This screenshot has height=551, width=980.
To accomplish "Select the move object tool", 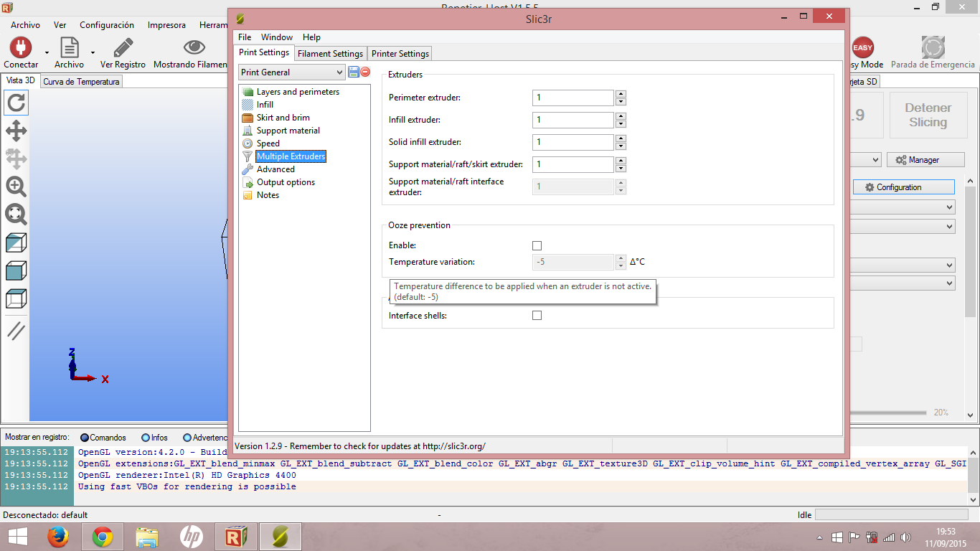I will [16, 159].
